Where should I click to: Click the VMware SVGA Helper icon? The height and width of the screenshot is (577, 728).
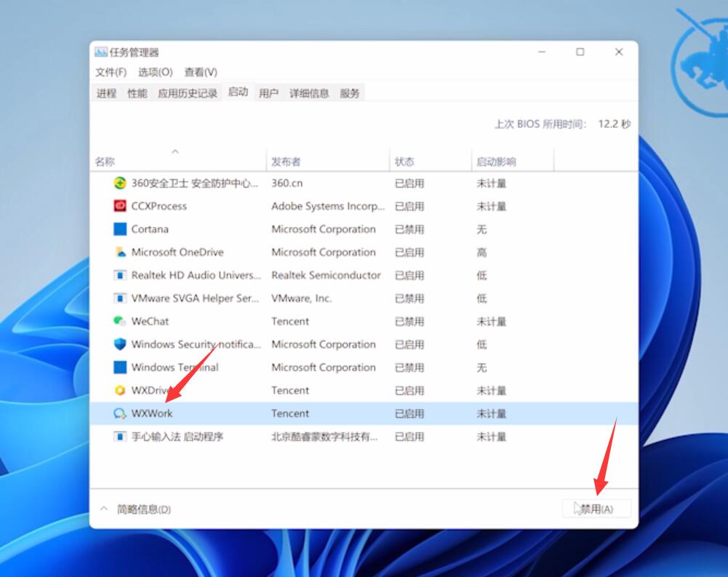pyautogui.click(x=120, y=298)
